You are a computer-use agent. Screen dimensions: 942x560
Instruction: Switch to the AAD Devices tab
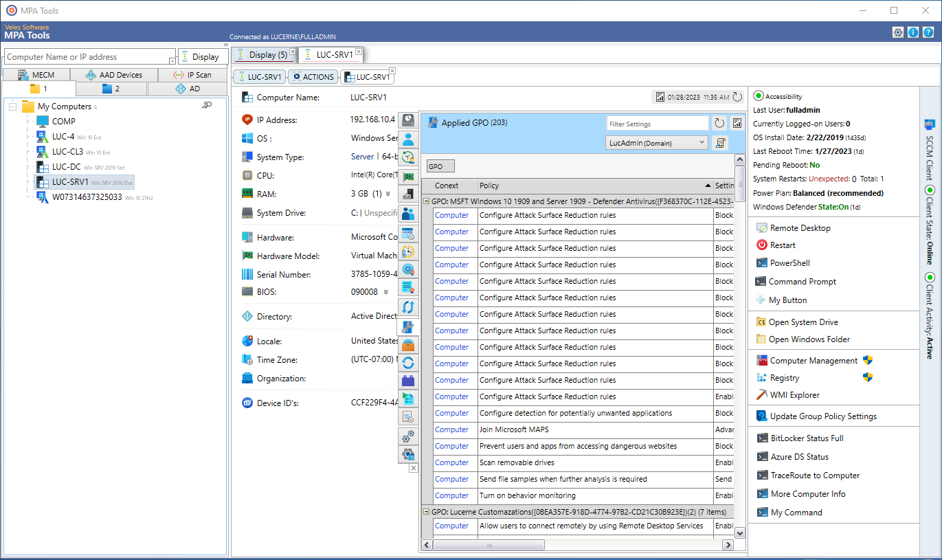click(115, 74)
